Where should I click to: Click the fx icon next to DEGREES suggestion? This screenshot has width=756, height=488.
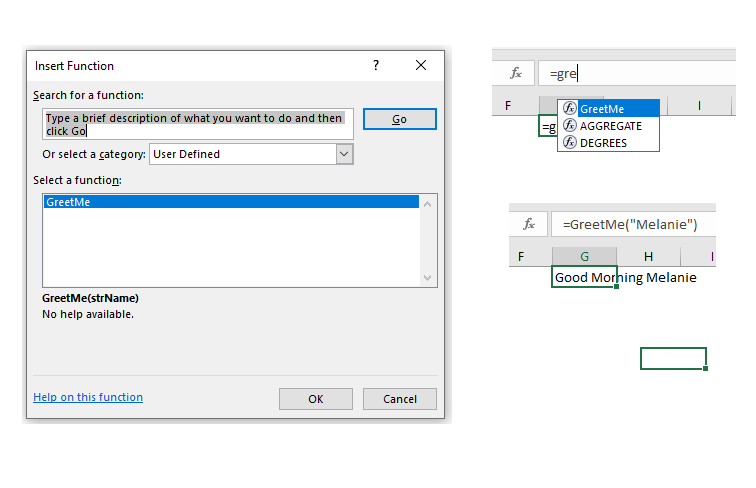[570, 143]
